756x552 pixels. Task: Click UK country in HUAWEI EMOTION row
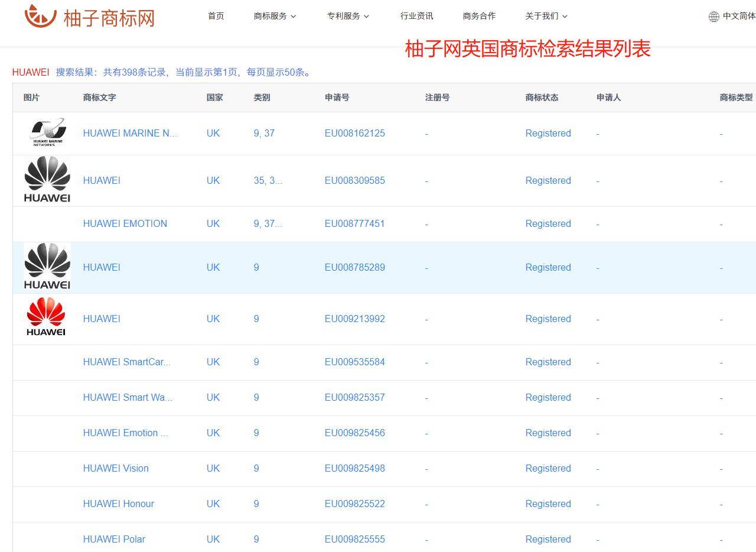(x=213, y=223)
